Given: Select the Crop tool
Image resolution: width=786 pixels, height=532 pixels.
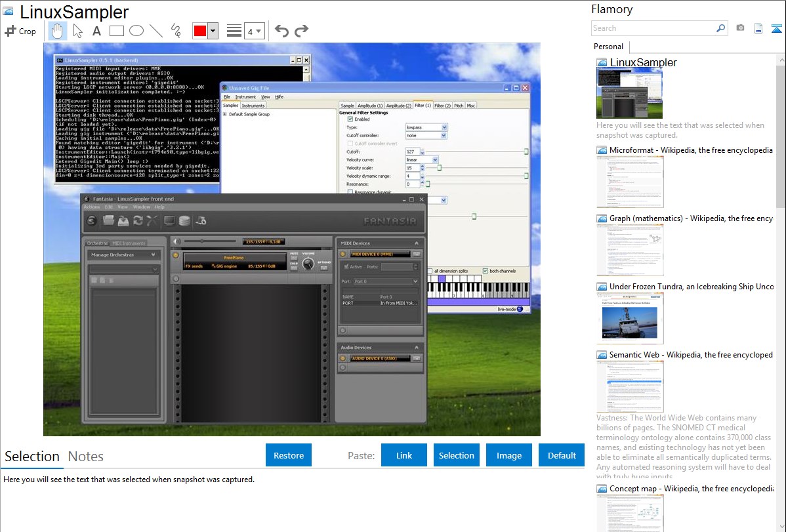Looking at the screenshot, I should click(x=20, y=31).
